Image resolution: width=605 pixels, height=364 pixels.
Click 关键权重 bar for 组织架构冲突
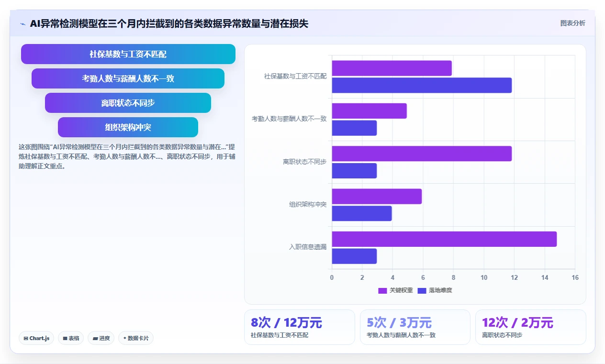(377, 197)
